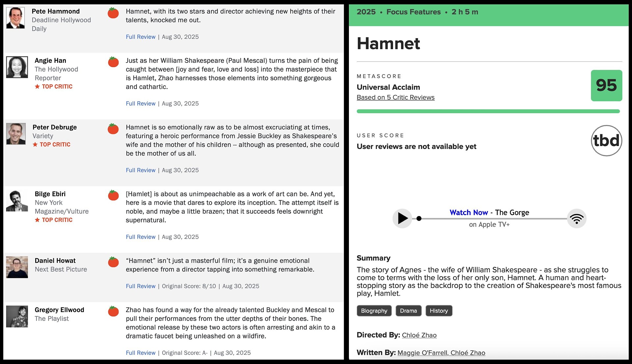Click the tomato icon on Peter Debruge's review
Viewport: 632px width, 364px height.
pos(113,129)
